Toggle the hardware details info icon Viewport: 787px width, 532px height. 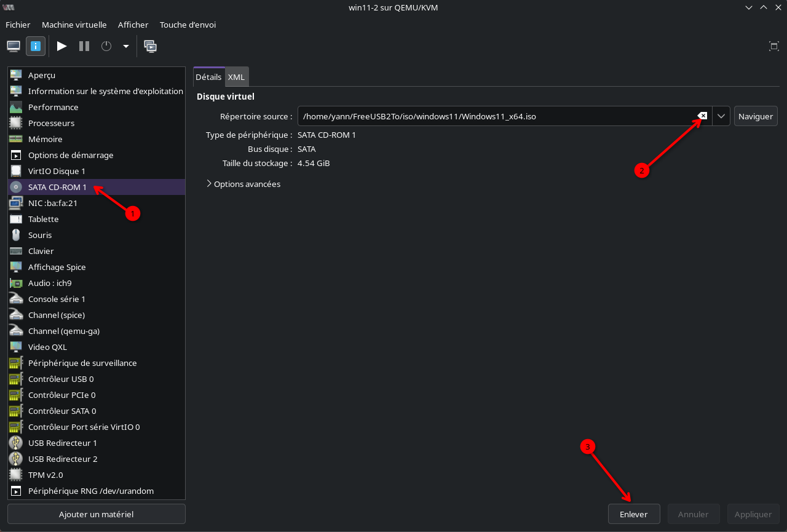coord(36,46)
